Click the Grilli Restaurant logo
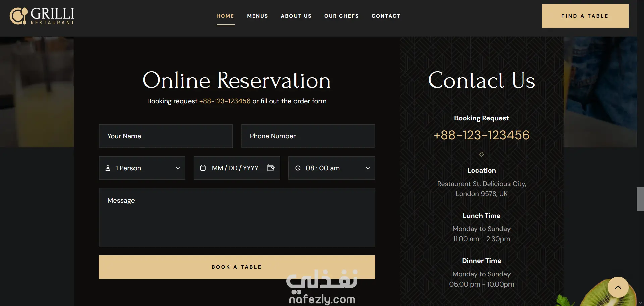This screenshot has height=306, width=644. [x=42, y=16]
